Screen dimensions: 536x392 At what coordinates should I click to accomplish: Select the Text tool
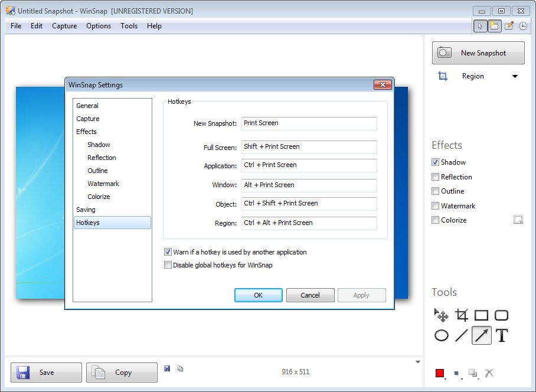coord(502,335)
